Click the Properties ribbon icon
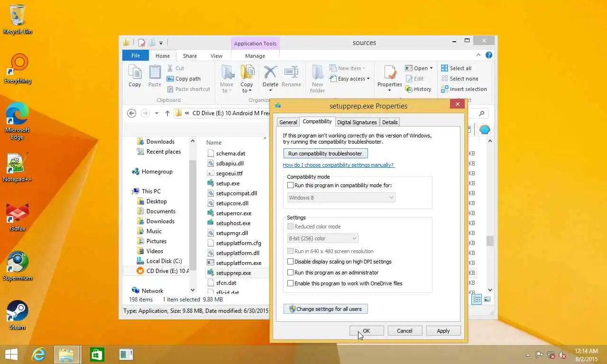This screenshot has width=607, height=364. tap(390, 73)
